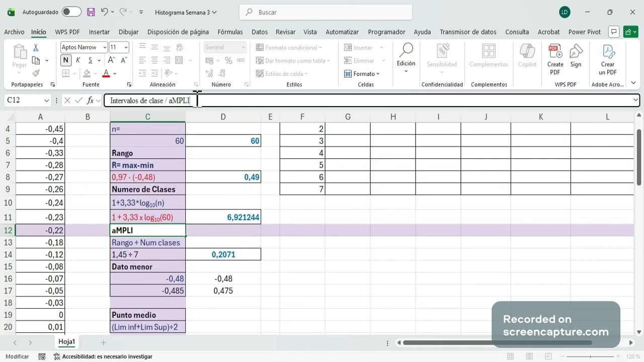Confirm the formula bar entry (checkmark)

point(78,101)
